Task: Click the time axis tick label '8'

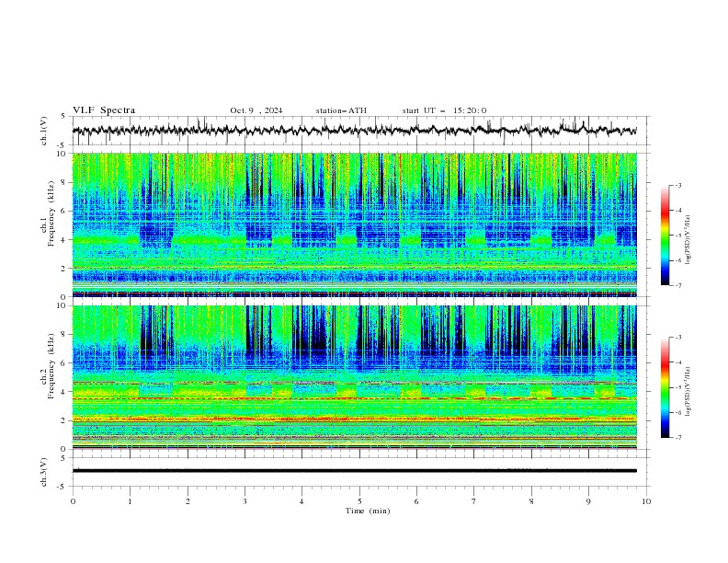Action: coord(531,501)
